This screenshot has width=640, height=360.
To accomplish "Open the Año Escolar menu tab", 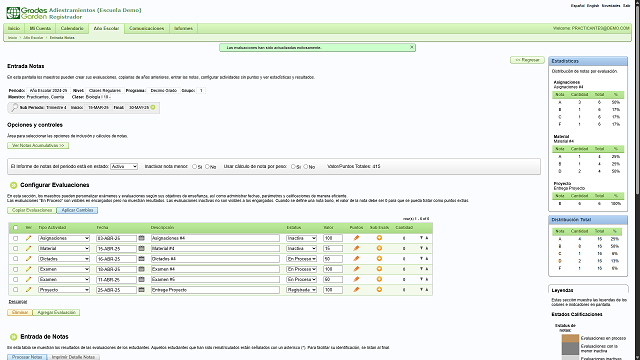I will [106, 29].
